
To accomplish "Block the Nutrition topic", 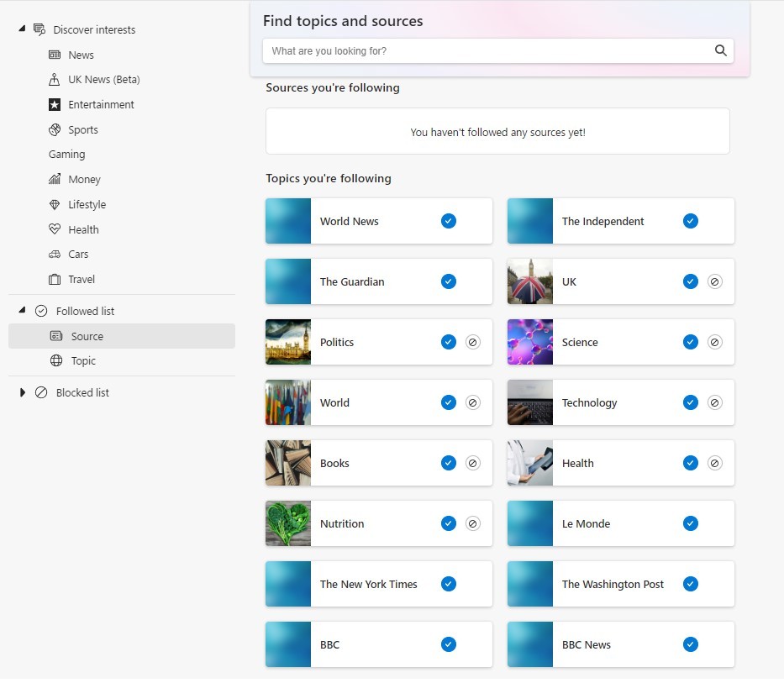I will (x=472, y=523).
